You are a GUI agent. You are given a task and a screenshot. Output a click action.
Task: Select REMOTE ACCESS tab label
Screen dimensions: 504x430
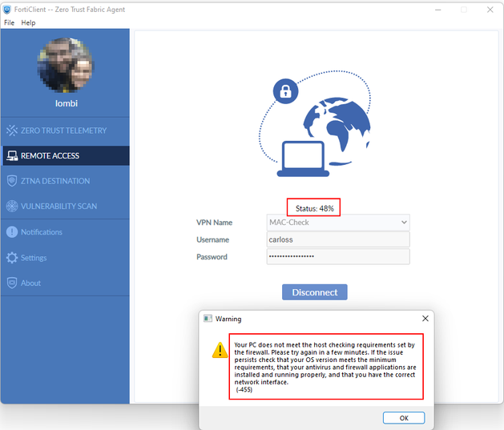[x=50, y=156]
